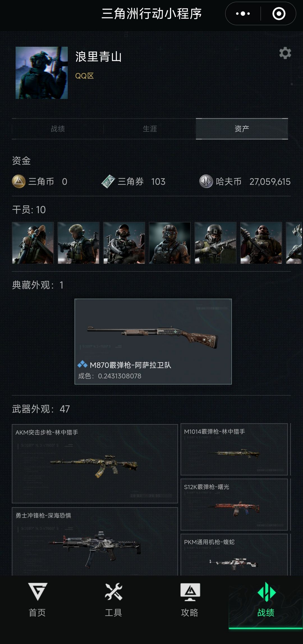Select the masked operator with goggles
This screenshot has width=303, height=644.
click(x=170, y=243)
